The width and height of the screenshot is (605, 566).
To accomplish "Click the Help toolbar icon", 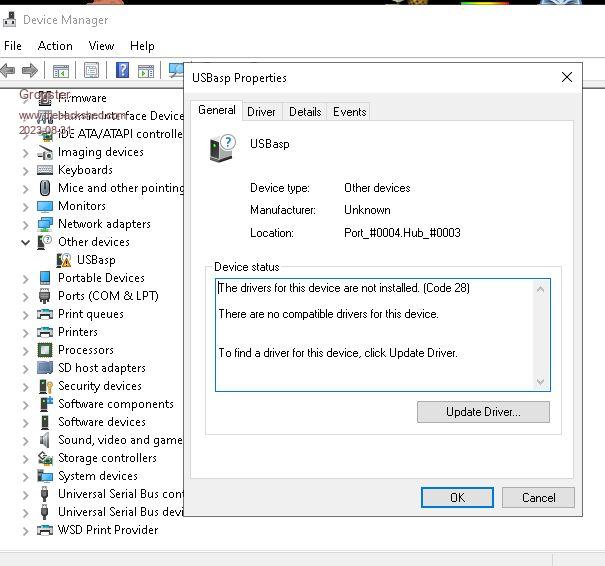I will tap(122, 71).
